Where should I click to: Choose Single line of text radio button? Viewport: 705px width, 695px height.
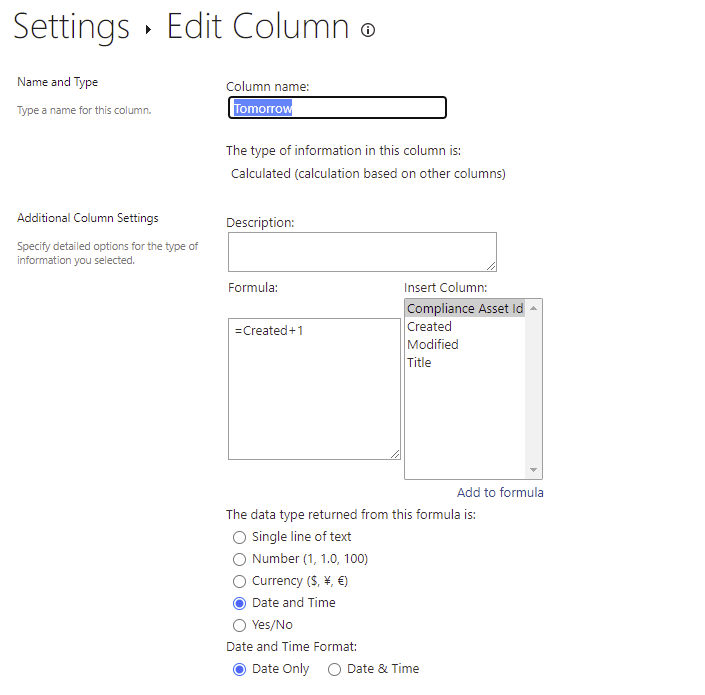coord(240,537)
